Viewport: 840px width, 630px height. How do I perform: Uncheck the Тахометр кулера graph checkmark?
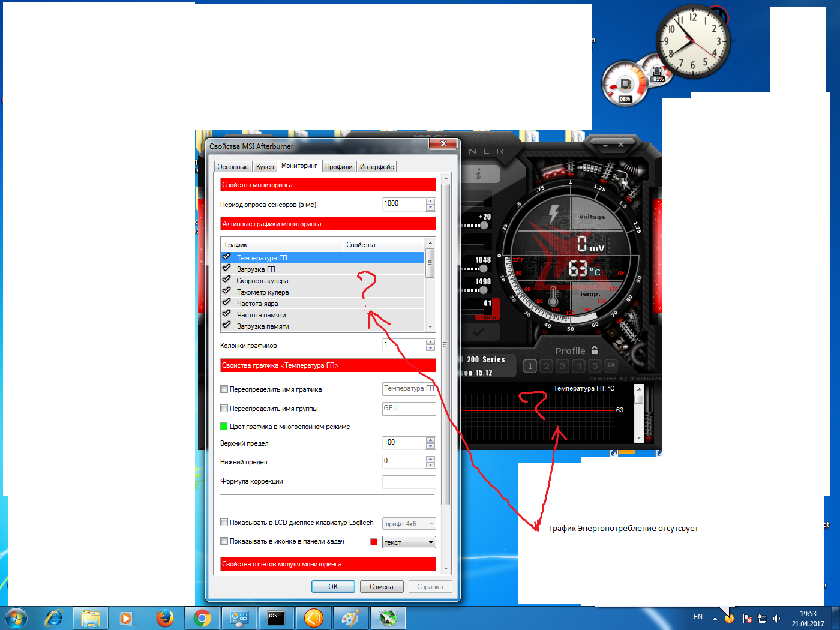[x=227, y=291]
